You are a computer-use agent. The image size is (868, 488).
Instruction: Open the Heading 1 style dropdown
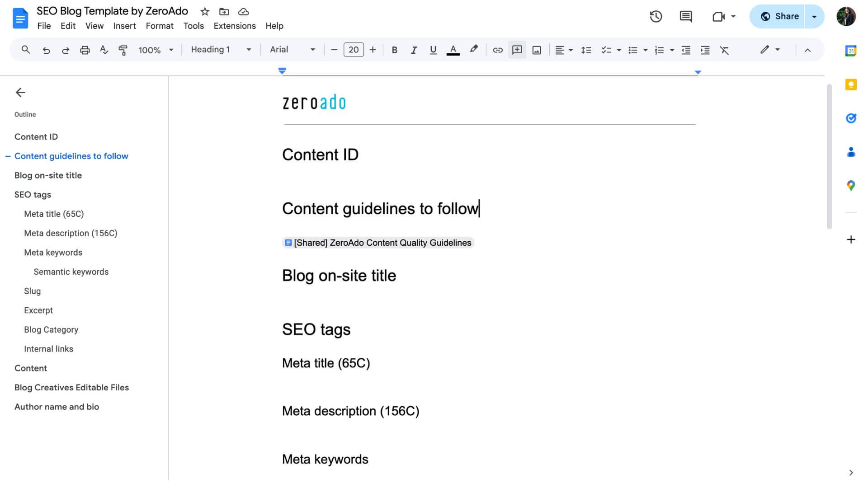(x=221, y=50)
